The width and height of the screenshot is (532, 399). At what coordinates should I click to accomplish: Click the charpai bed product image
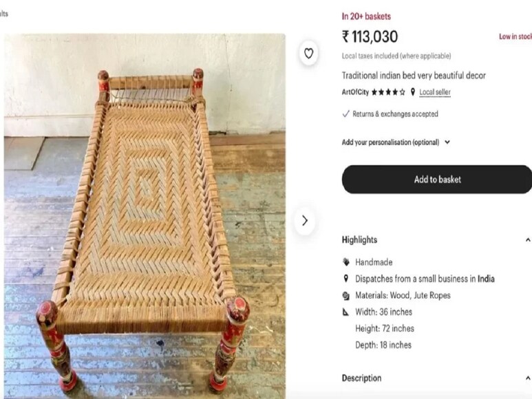pyautogui.click(x=145, y=213)
